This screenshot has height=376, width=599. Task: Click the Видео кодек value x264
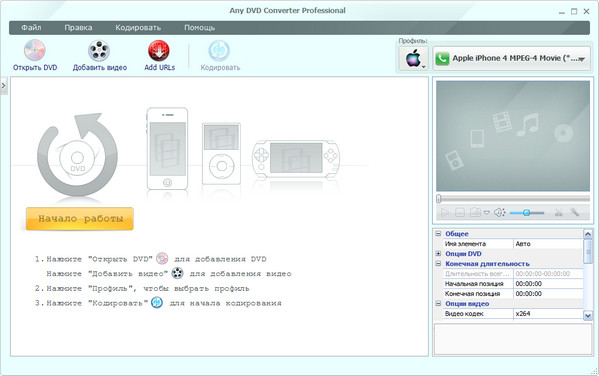548,313
